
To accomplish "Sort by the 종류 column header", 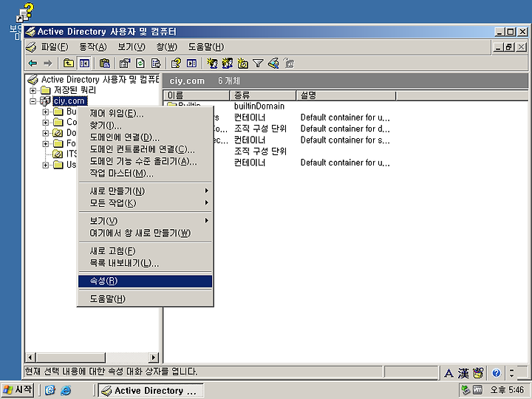I will 263,95.
